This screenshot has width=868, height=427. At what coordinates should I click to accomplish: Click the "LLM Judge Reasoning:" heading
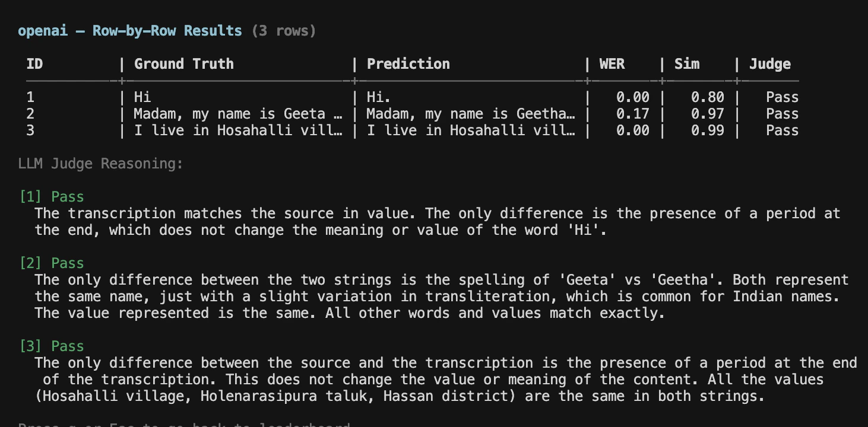click(101, 164)
